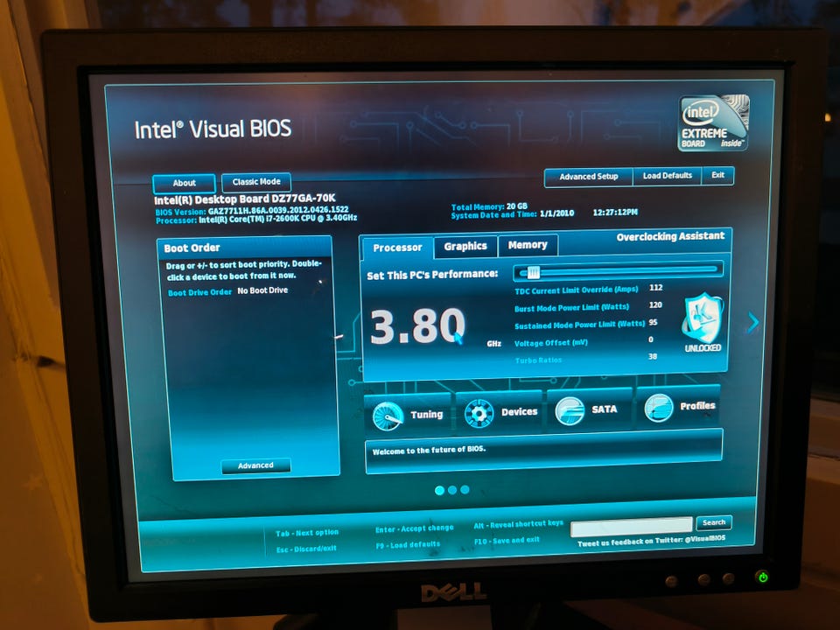The width and height of the screenshot is (840, 630).
Task: Open the About page
Action: pos(184,183)
